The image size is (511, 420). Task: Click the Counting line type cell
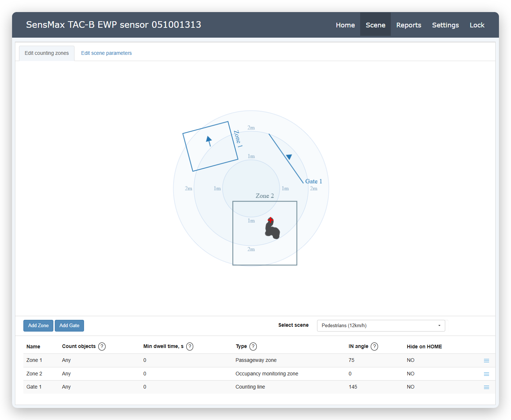coord(250,387)
